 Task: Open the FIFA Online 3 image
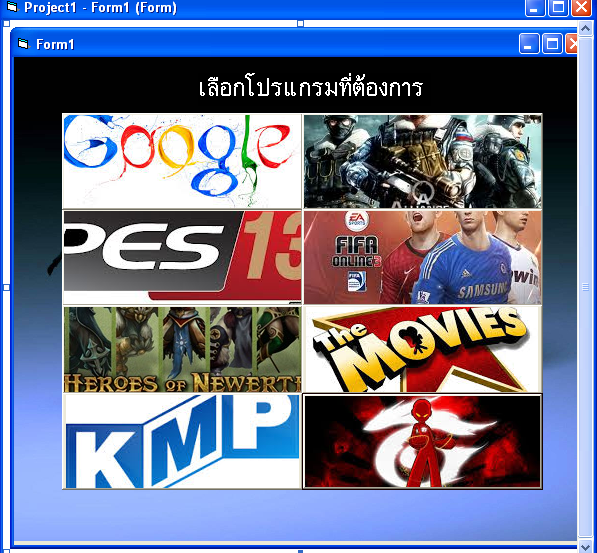coord(423,257)
